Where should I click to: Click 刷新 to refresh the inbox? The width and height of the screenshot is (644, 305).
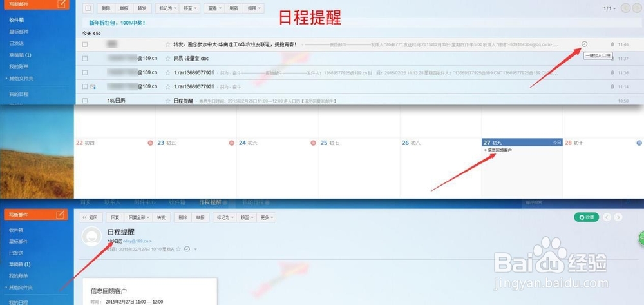pos(234,8)
